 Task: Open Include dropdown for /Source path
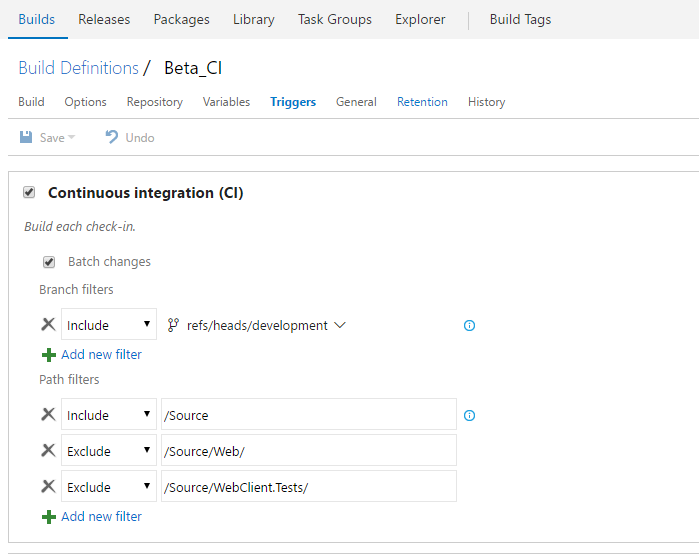(x=109, y=414)
